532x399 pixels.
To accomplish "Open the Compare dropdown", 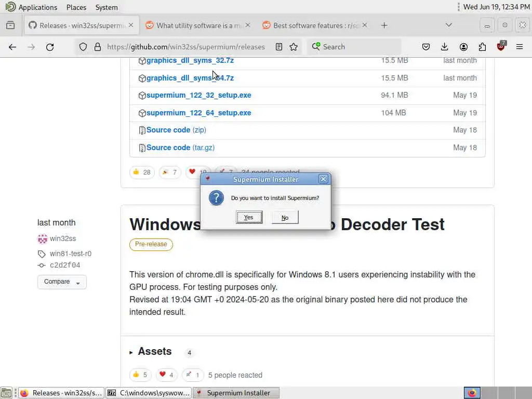I will 62,282.
